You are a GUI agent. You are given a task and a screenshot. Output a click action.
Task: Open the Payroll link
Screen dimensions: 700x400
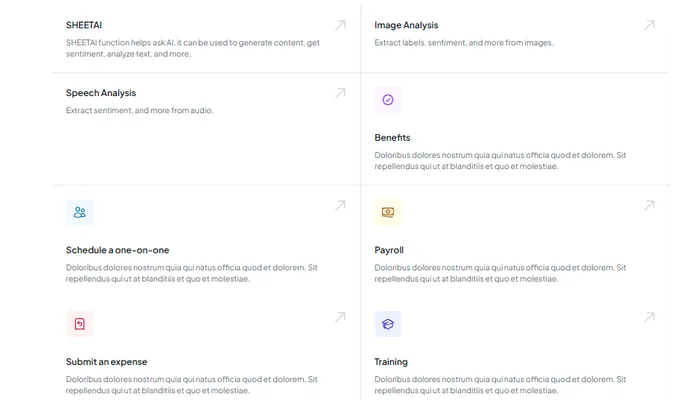[389, 249]
